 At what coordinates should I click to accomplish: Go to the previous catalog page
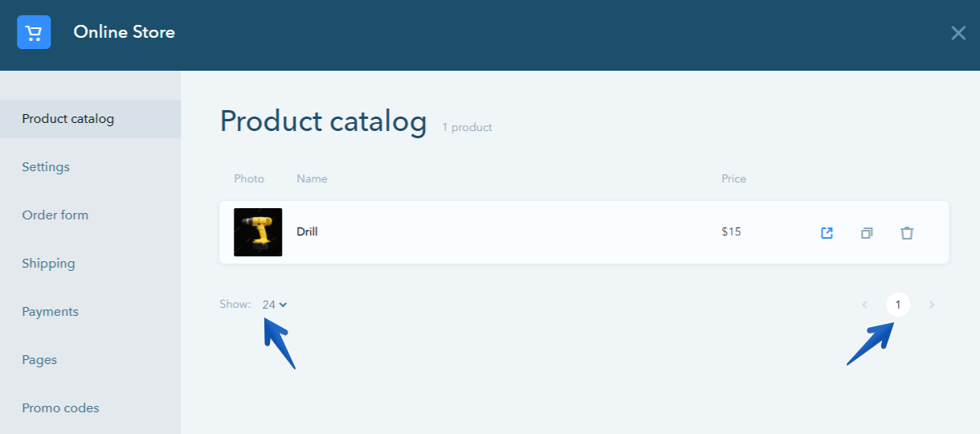(x=864, y=305)
